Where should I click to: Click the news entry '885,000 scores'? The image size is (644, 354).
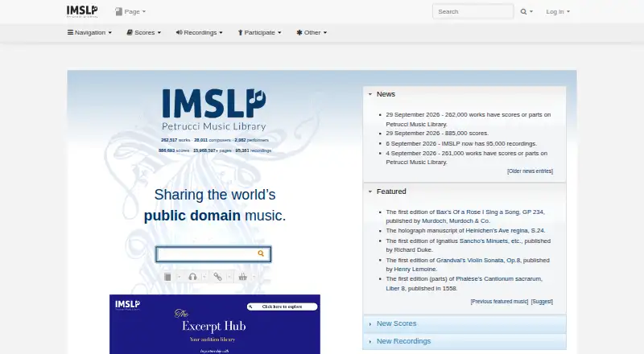[437, 134]
